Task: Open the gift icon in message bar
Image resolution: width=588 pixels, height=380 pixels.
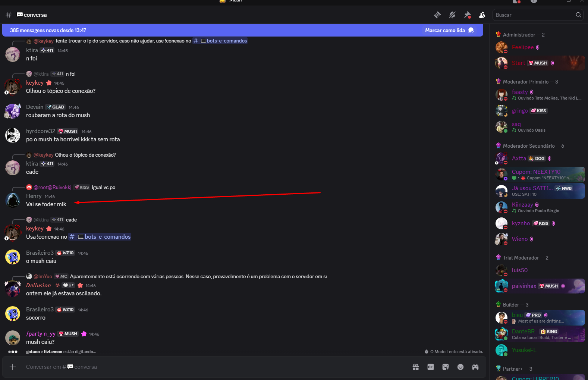Action: pos(416,367)
